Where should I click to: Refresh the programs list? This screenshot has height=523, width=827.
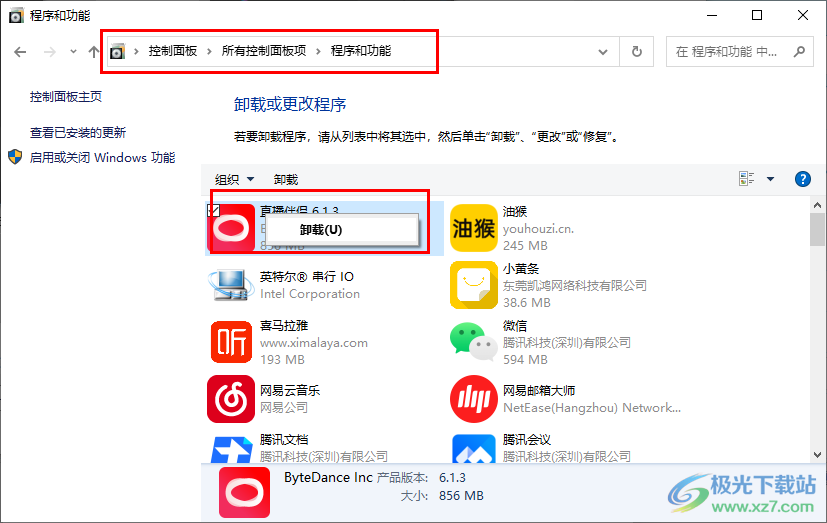pos(637,52)
